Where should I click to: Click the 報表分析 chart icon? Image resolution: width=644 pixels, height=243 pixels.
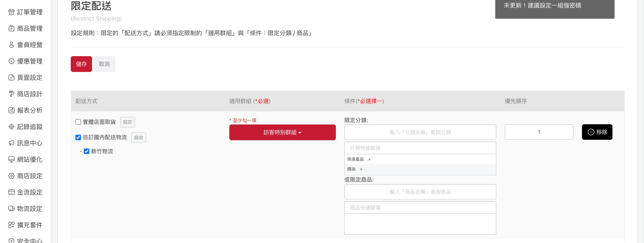[12, 110]
